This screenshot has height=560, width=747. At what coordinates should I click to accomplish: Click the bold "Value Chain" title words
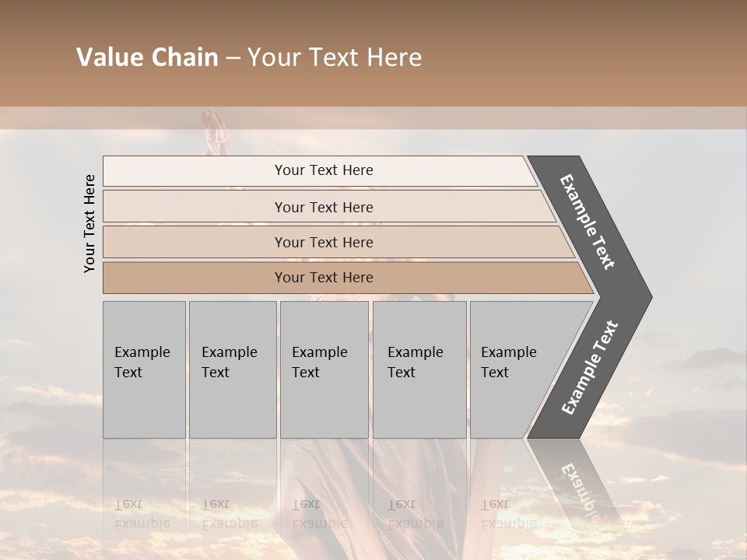click(x=147, y=58)
